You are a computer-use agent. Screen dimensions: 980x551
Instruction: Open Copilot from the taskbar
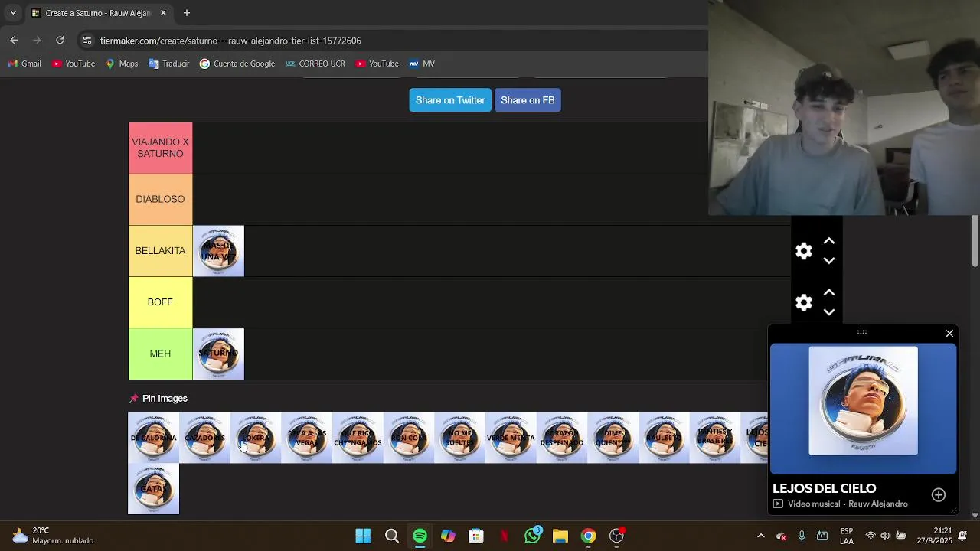tap(448, 536)
